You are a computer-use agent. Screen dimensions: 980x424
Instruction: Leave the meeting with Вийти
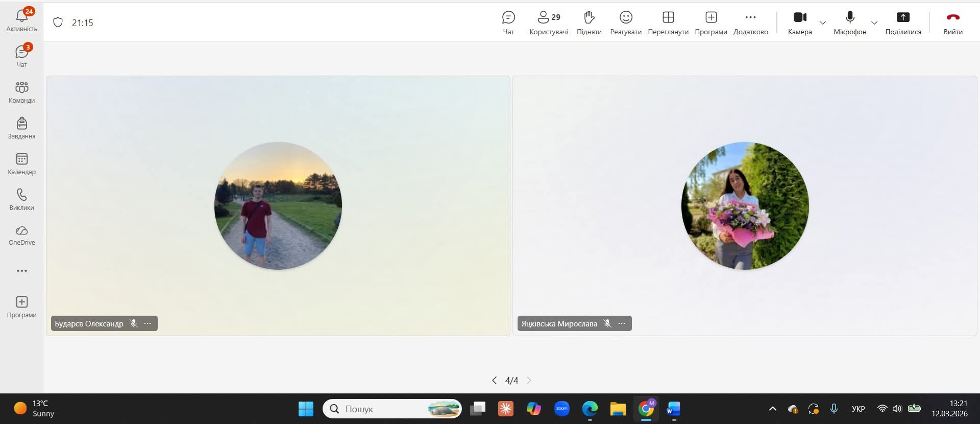coord(953,22)
